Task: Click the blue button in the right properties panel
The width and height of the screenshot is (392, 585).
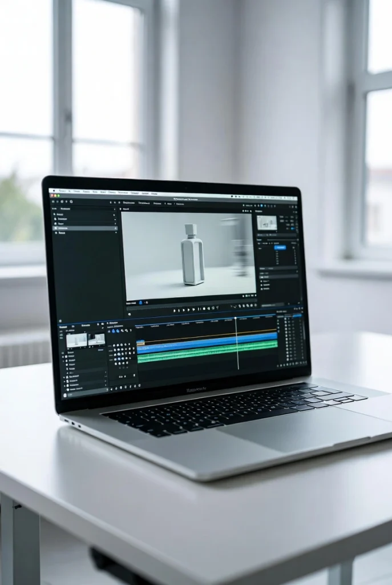Action: (280, 248)
